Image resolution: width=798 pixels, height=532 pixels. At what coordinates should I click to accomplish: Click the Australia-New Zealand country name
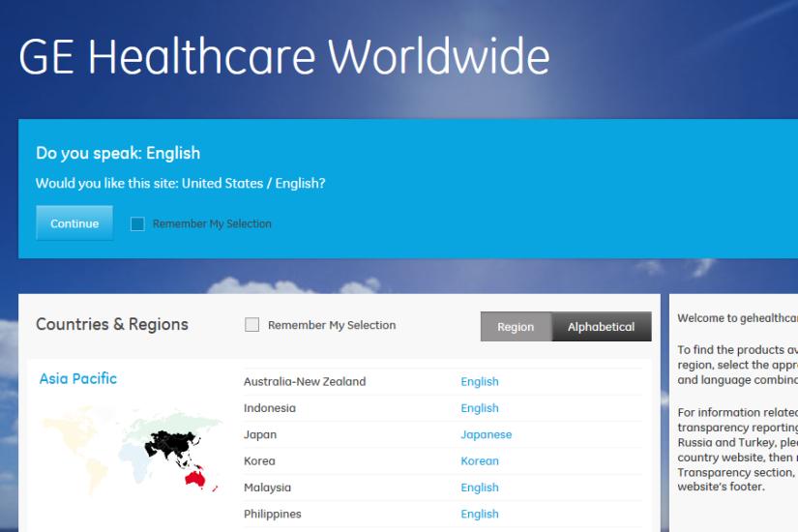(x=305, y=382)
